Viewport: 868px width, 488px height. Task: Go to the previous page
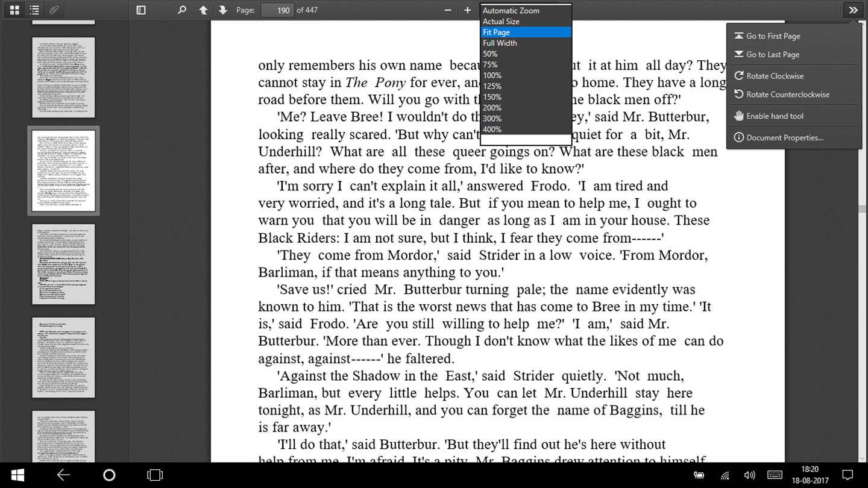click(x=203, y=10)
